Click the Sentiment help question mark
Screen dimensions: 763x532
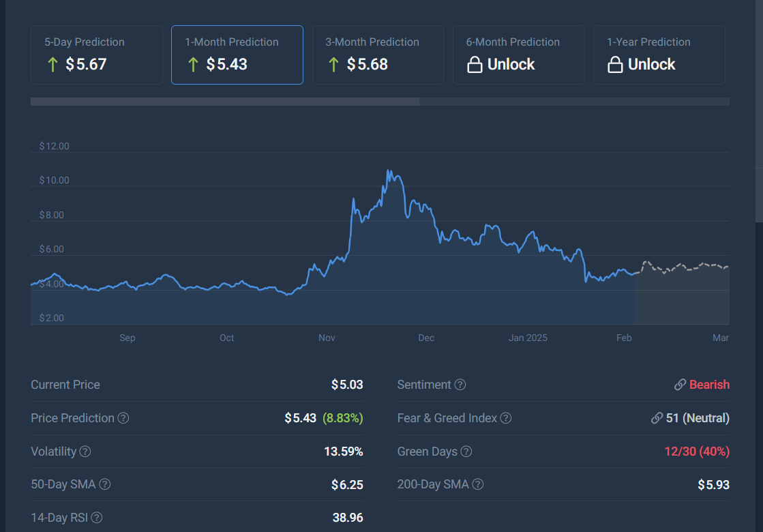pos(460,385)
